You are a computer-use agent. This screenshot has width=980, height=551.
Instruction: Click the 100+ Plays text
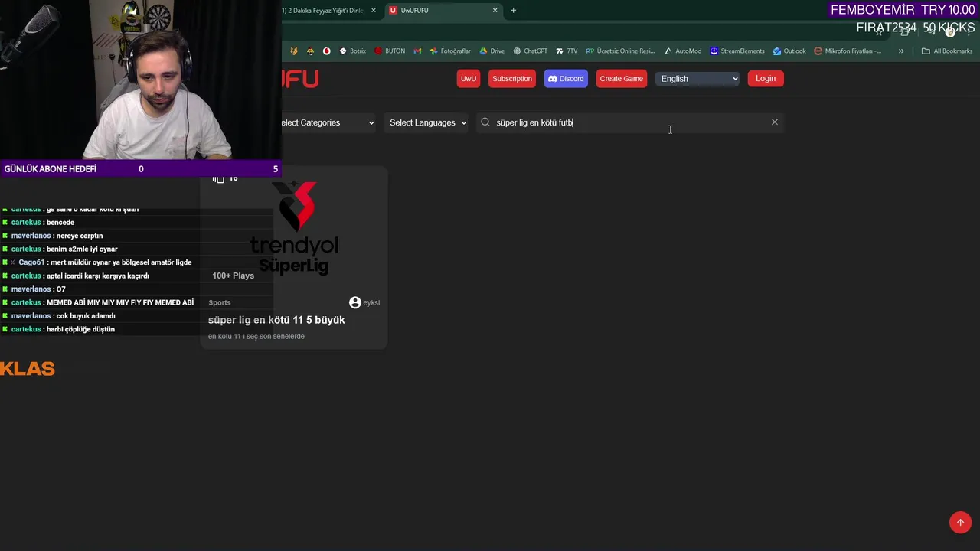(x=234, y=275)
